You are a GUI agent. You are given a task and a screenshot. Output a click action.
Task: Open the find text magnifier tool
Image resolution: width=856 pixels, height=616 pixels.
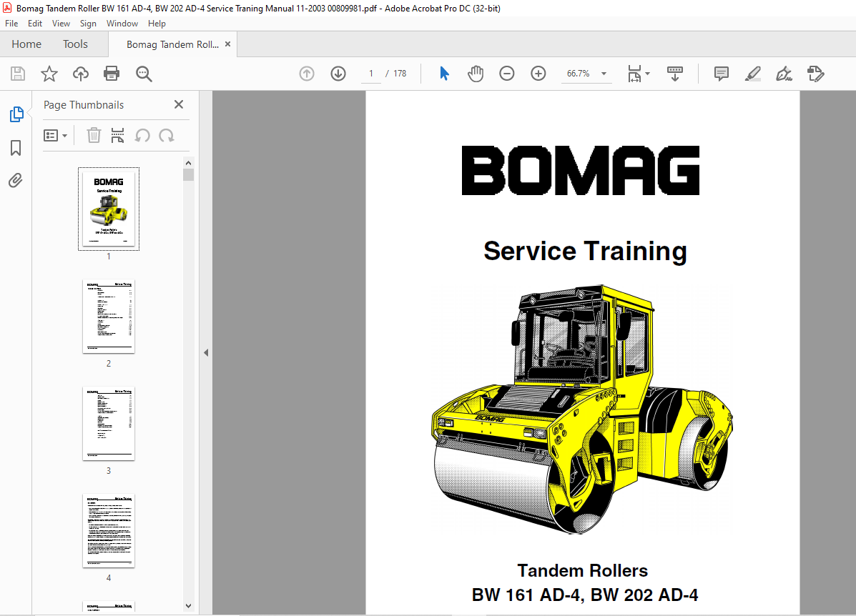[x=144, y=74]
